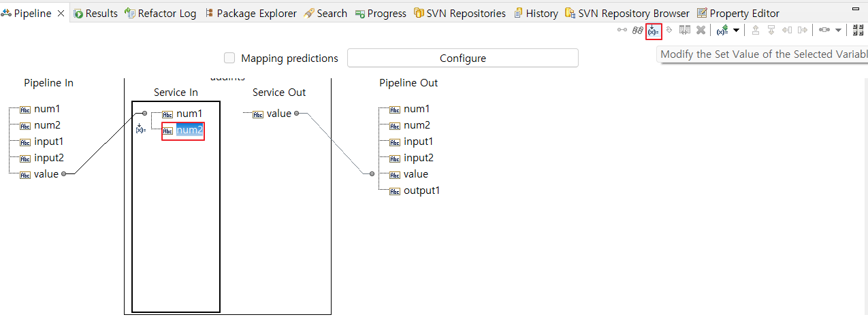Screen dimensions: 868x317
Task: Click the create link icon in toolbar
Action: [622, 31]
